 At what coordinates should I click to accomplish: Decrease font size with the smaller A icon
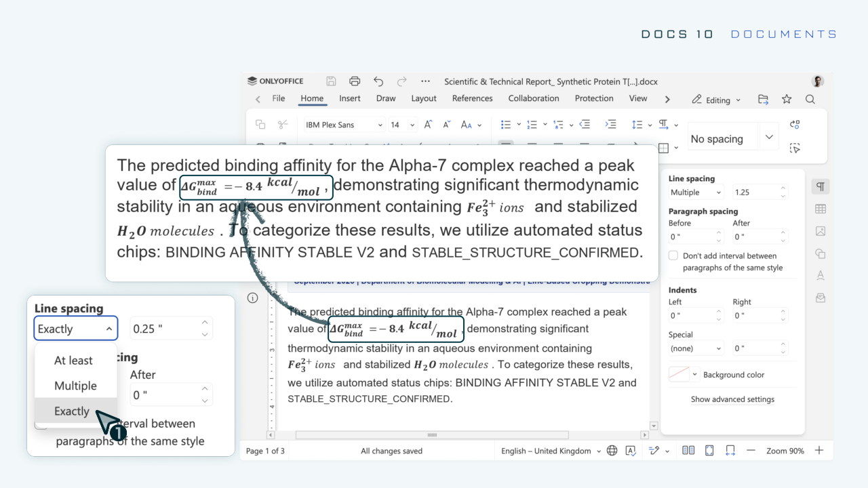tap(447, 125)
